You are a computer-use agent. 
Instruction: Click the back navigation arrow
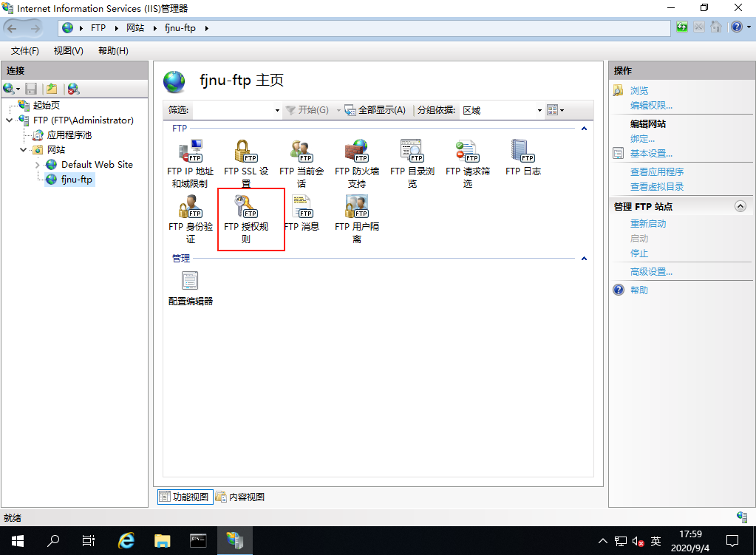click(x=12, y=28)
